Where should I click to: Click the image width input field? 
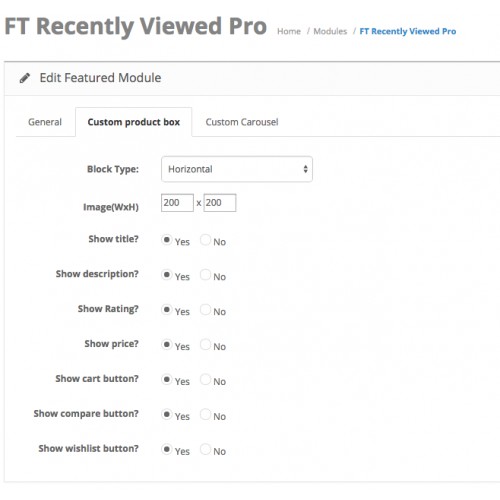pos(177,203)
